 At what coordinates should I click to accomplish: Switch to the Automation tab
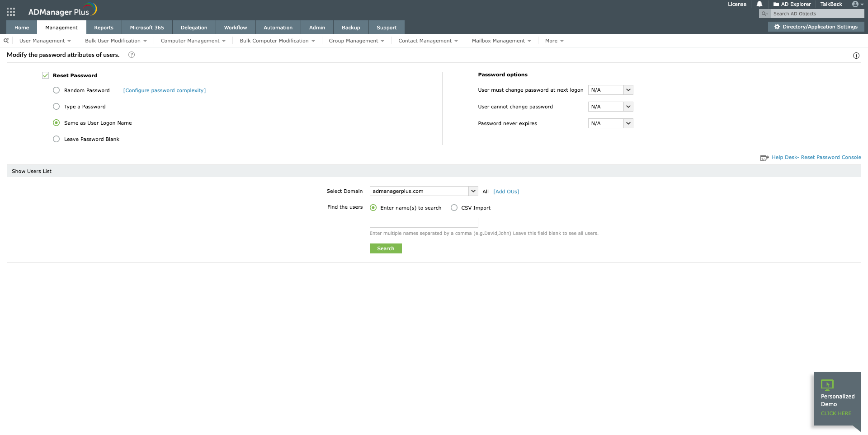(278, 27)
